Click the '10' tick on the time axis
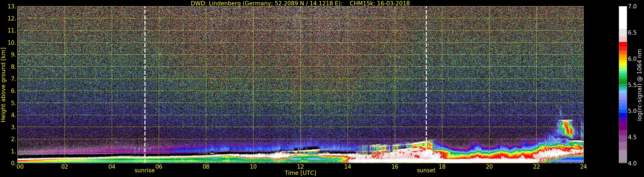The height and width of the screenshot is (177, 644). click(x=253, y=167)
